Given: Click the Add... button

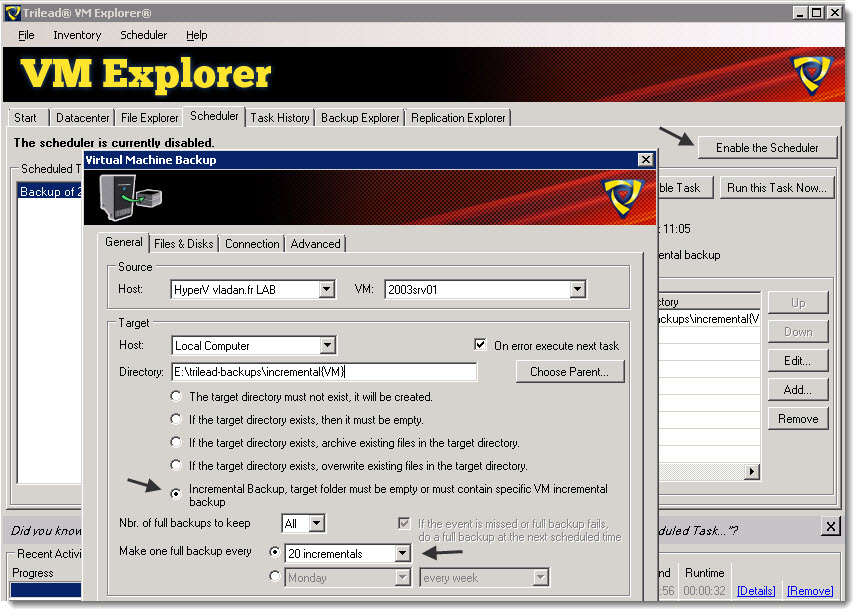Looking at the screenshot, I should [797, 389].
